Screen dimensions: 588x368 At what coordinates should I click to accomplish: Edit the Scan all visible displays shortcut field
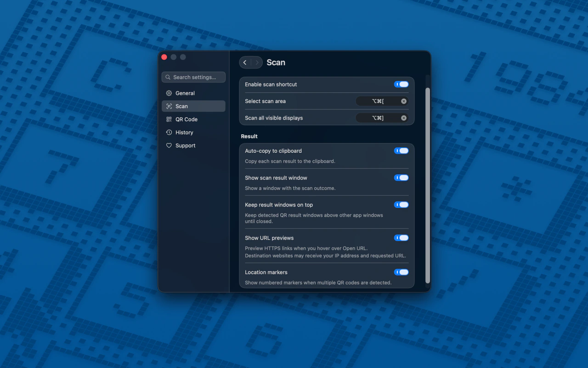(x=382, y=118)
